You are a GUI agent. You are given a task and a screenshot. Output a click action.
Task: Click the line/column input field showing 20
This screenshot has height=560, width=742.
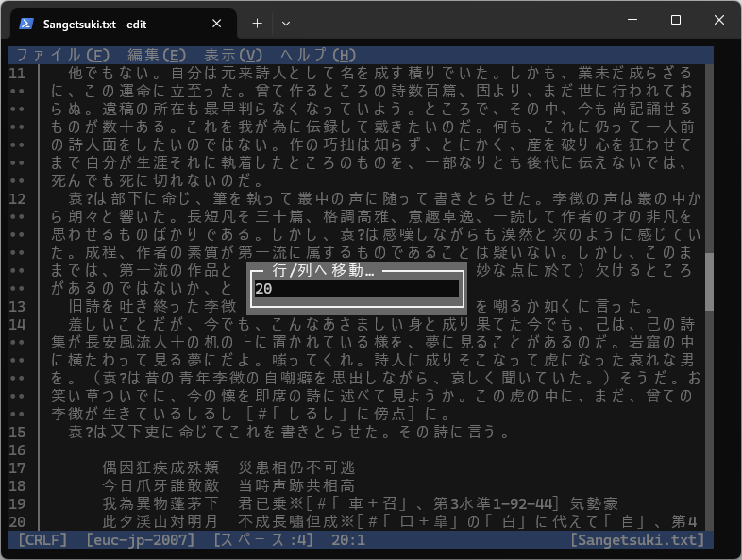[x=356, y=289]
